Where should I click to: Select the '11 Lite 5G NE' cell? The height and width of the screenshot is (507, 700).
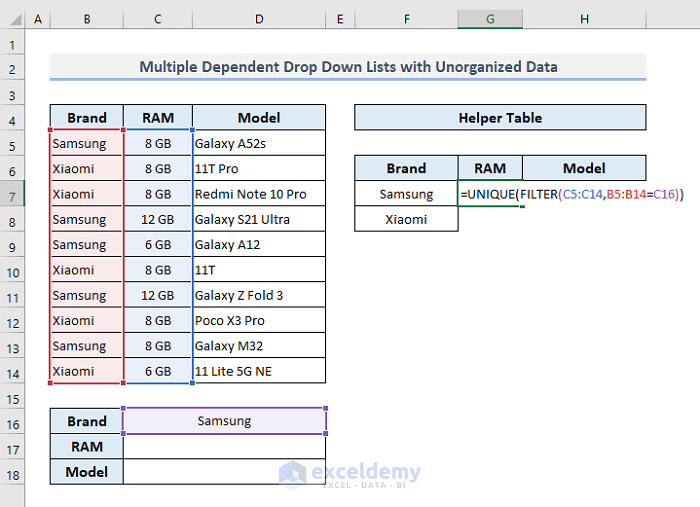pyautogui.click(x=259, y=371)
